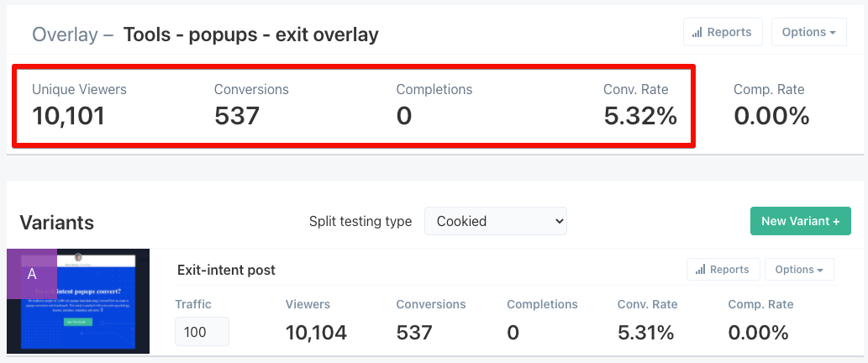868x363 pixels.
Task: Click the overlay Conversions value in summary
Action: click(237, 116)
